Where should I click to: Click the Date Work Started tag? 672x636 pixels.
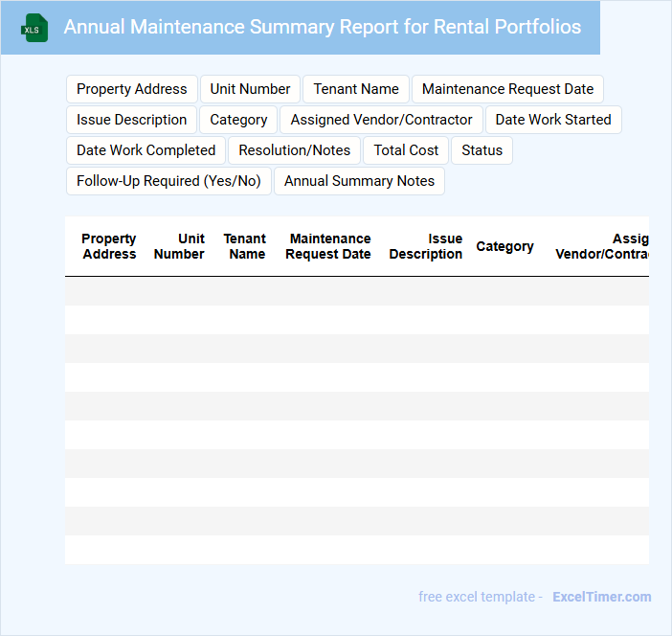[x=553, y=120]
